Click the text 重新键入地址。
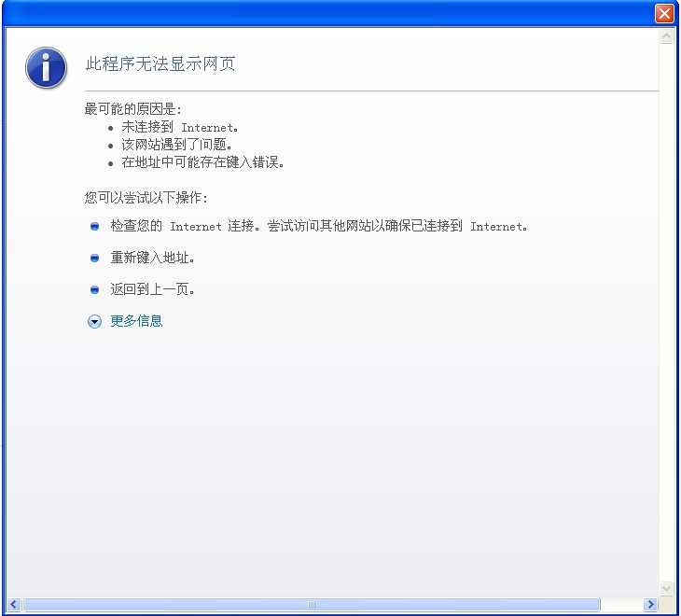Viewport: 681px width, 616px height. point(152,258)
